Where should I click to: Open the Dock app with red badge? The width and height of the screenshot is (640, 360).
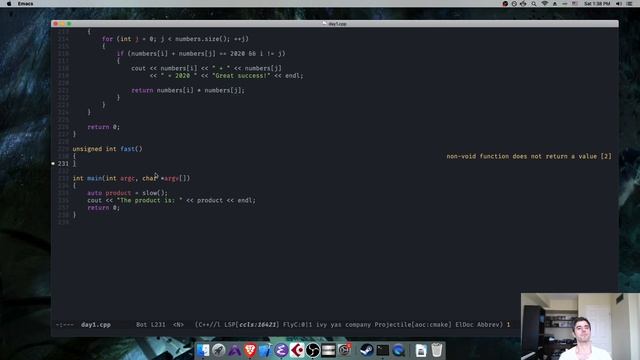(x=344, y=350)
